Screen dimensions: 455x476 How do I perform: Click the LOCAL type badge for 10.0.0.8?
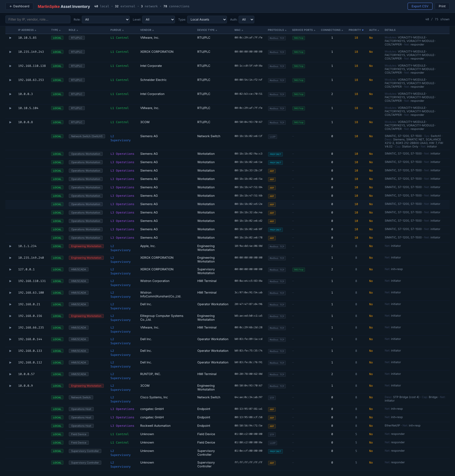point(57,122)
